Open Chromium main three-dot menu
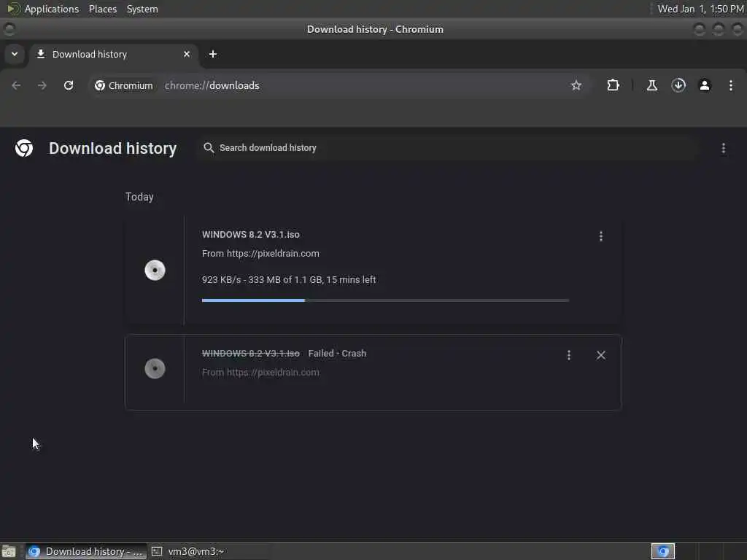 pyautogui.click(x=731, y=85)
